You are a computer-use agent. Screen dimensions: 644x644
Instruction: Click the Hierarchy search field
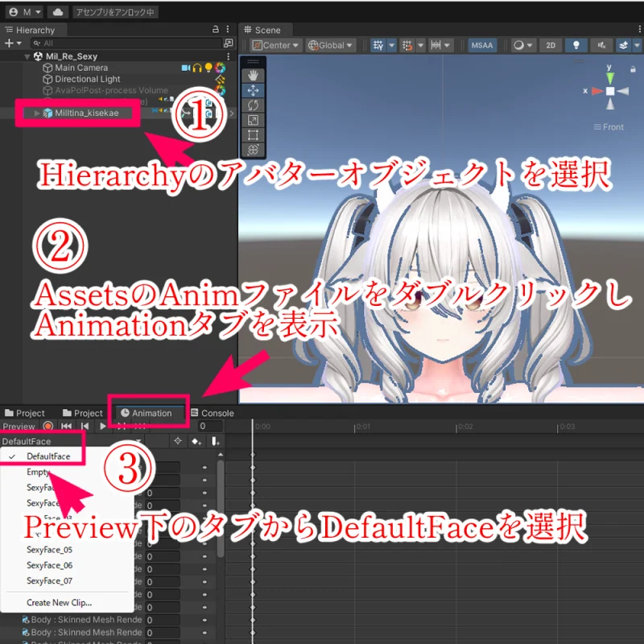pyautogui.click(x=126, y=43)
